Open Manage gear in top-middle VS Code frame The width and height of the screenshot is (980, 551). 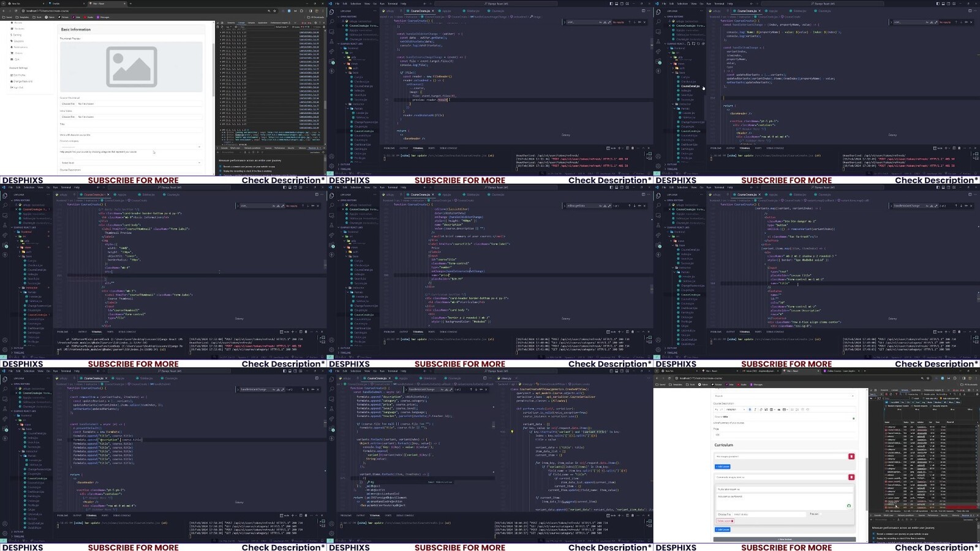click(332, 165)
